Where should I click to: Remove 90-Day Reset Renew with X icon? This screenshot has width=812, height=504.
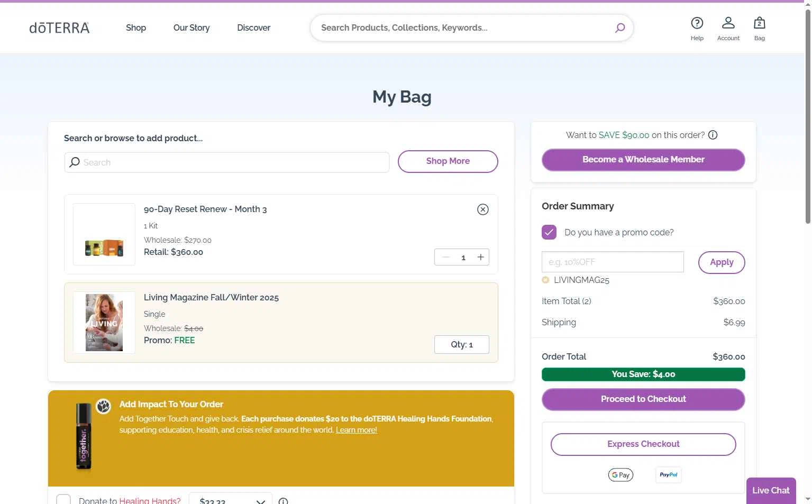[482, 209]
